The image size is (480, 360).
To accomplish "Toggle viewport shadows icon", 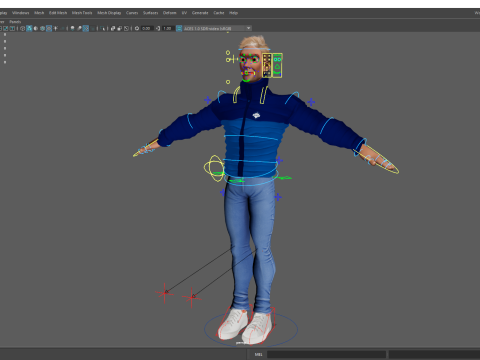I will point(62,28).
